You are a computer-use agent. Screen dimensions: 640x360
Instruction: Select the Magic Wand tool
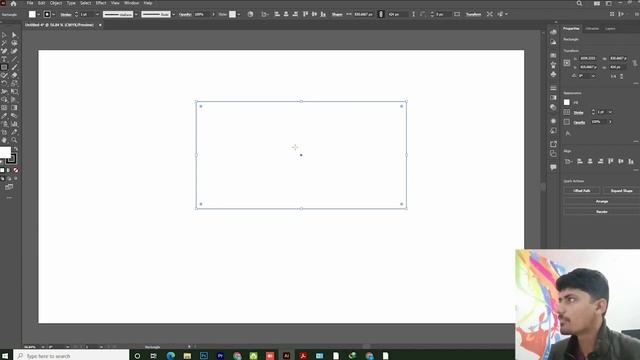(4, 43)
